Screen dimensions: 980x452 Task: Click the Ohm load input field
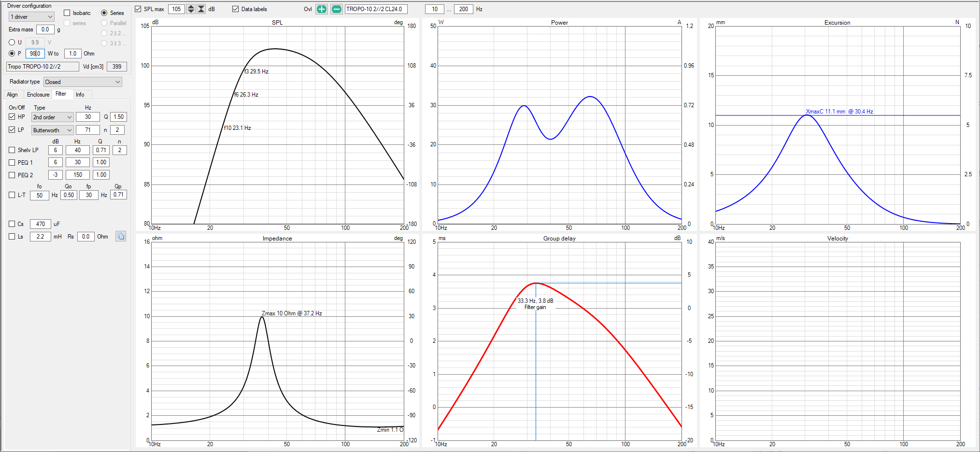(72, 54)
